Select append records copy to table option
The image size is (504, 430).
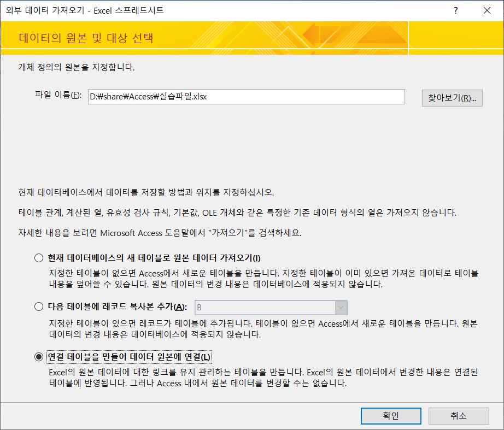39,307
